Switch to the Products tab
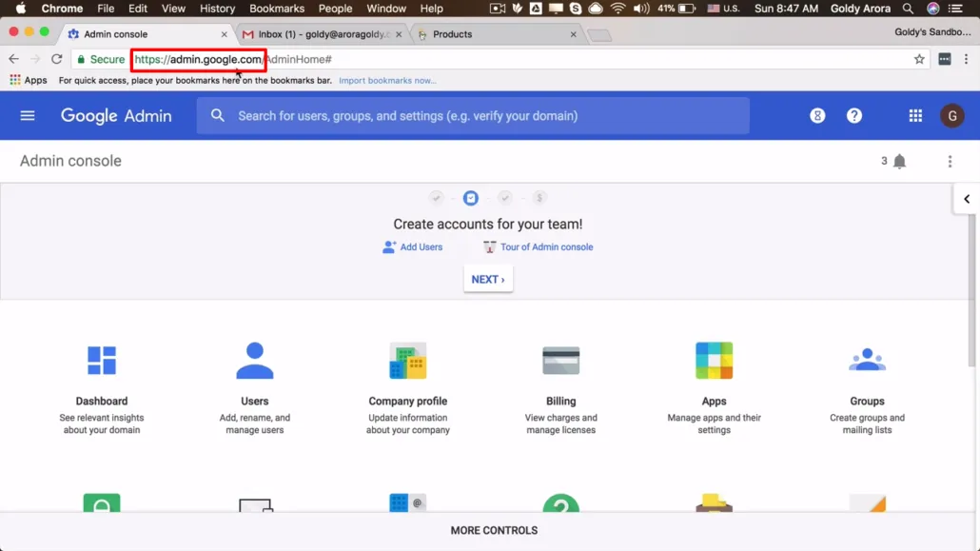The image size is (980, 551). tap(497, 34)
